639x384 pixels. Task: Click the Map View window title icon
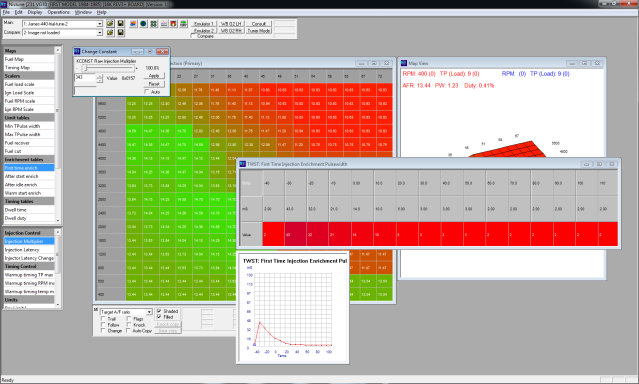404,63
